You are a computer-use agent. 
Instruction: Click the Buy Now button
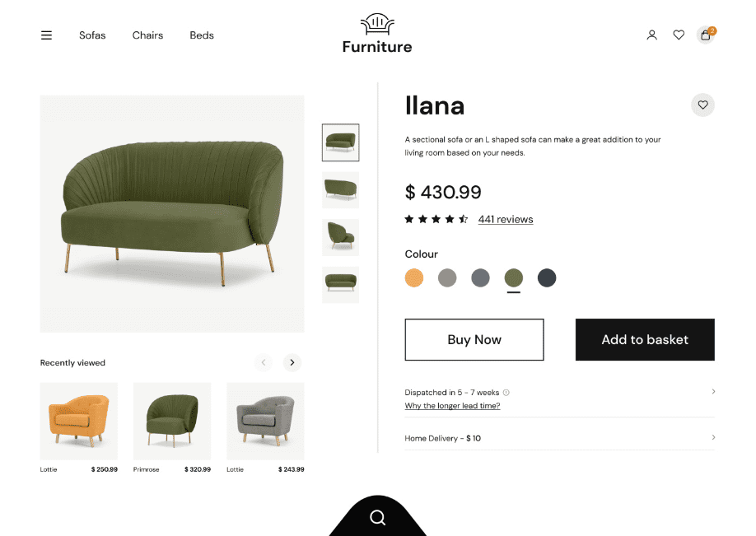474,339
